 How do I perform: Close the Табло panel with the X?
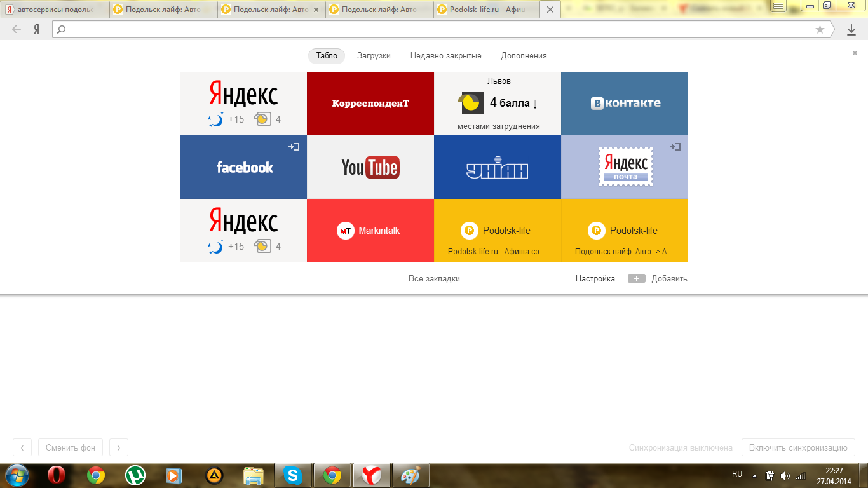(x=855, y=53)
